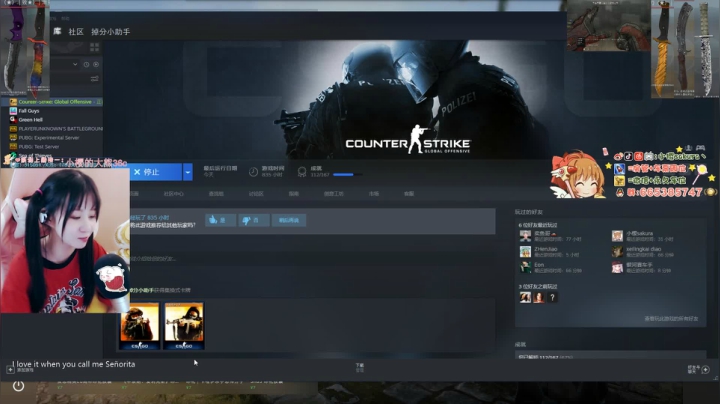Click the power icon at bottom left
The image size is (720, 404).
[18, 386]
